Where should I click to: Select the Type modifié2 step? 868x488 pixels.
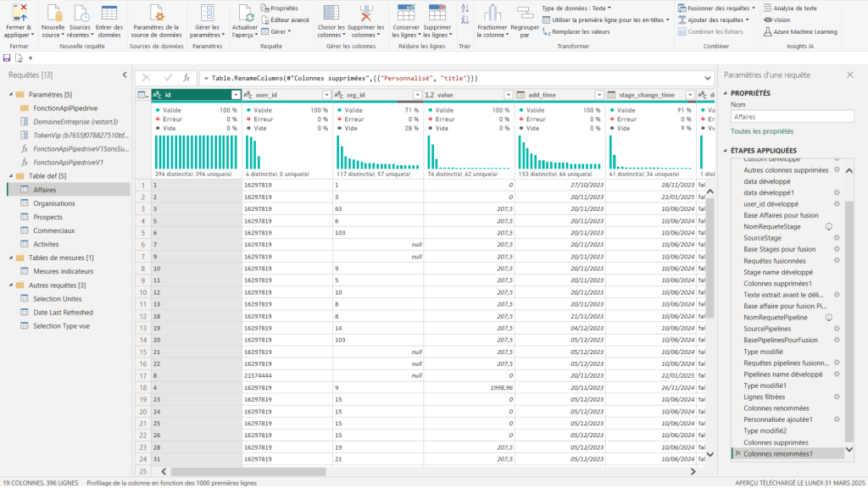pyautogui.click(x=765, y=431)
